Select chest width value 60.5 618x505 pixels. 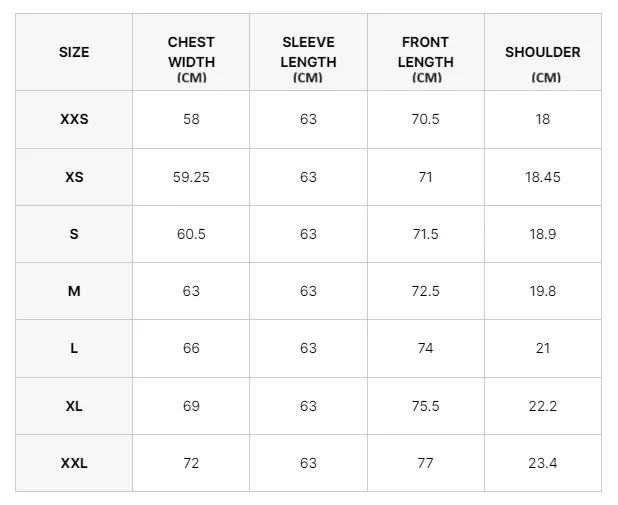tap(191, 234)
